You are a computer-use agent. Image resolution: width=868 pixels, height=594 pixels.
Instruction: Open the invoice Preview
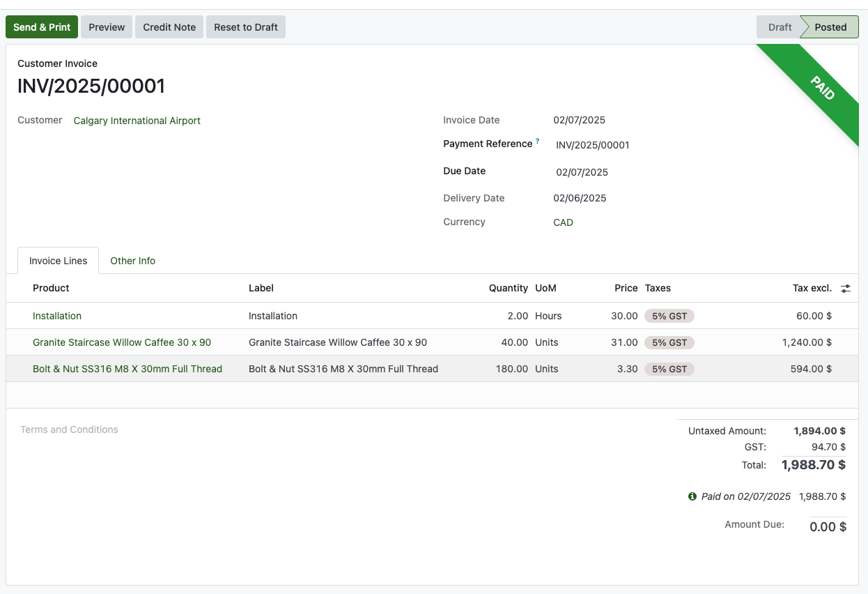tap(107, 27)
